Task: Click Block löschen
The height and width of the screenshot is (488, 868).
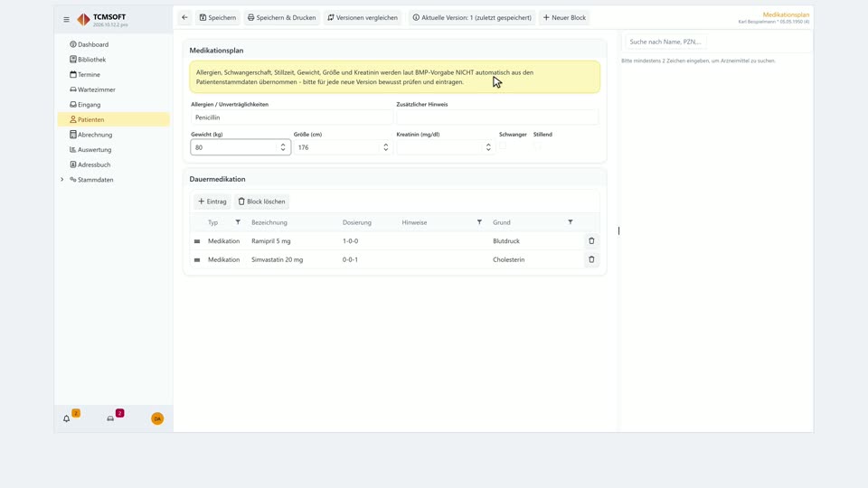Action: pos(261,202)
